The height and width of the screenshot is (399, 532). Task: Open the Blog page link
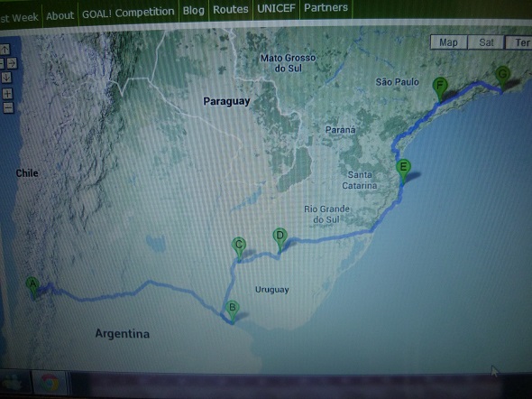[193, 11]
